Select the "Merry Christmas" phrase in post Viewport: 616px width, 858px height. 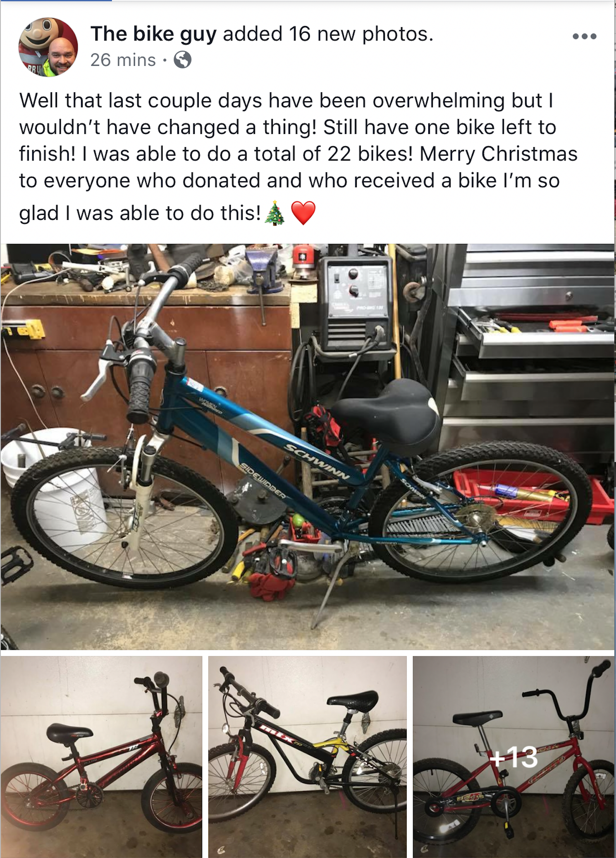(x=498, y=154)
